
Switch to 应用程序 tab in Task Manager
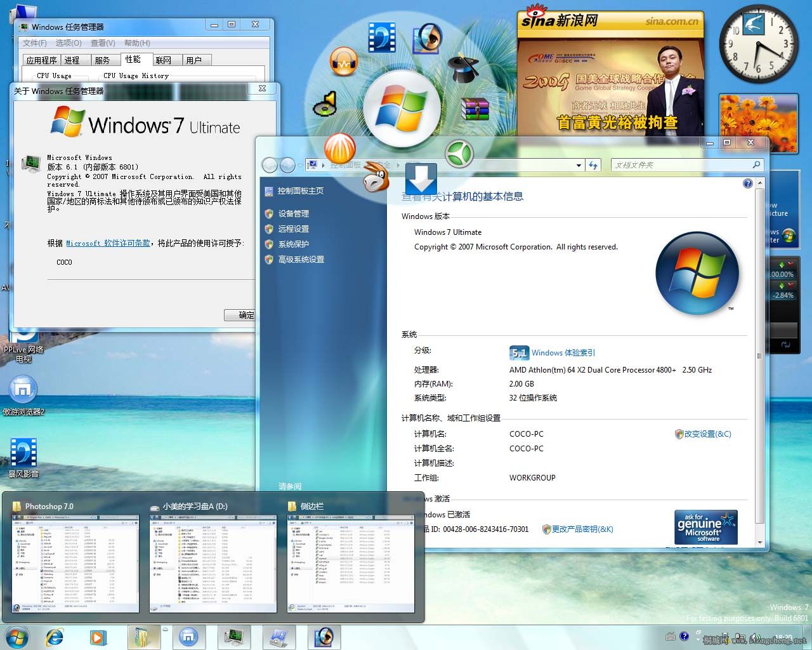(41, 60)
